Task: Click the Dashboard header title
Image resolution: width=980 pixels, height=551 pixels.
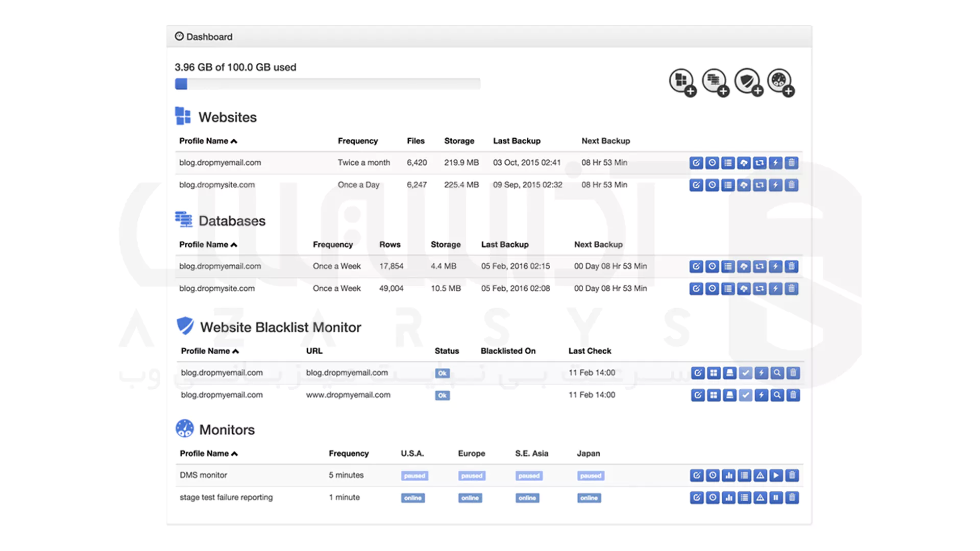Action: tap(209, 37)
